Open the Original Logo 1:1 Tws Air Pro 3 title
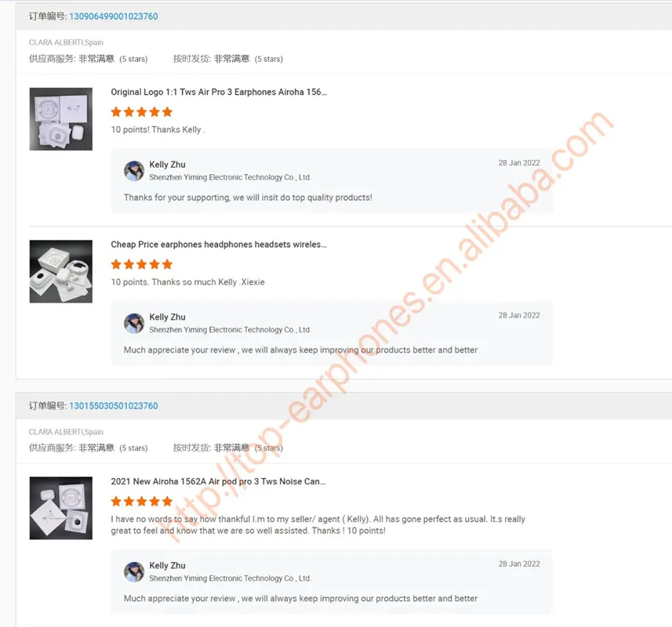Viewport: 672px width, 627px height. tap(219, 92)
